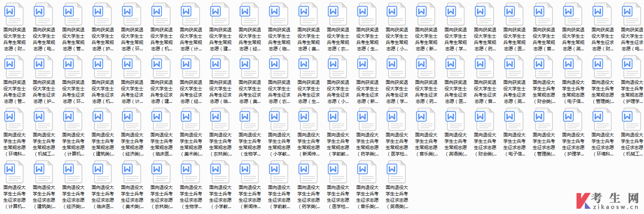Click file name 获奖退役…征求志愿（美…
Image resolution: width=644 pixels, height=214 pixels.
click(250, 92)
